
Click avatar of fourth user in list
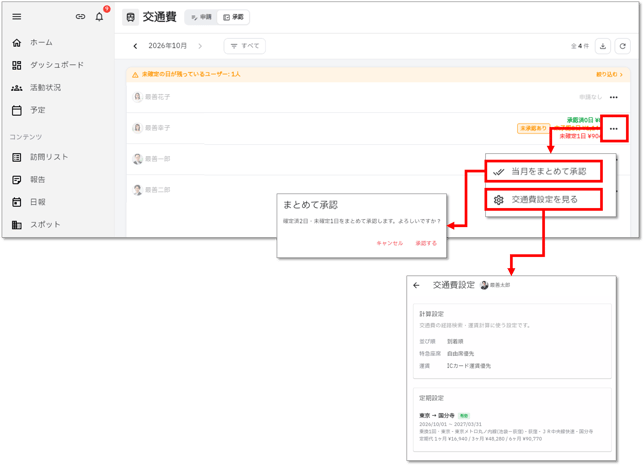click(138, 190)
